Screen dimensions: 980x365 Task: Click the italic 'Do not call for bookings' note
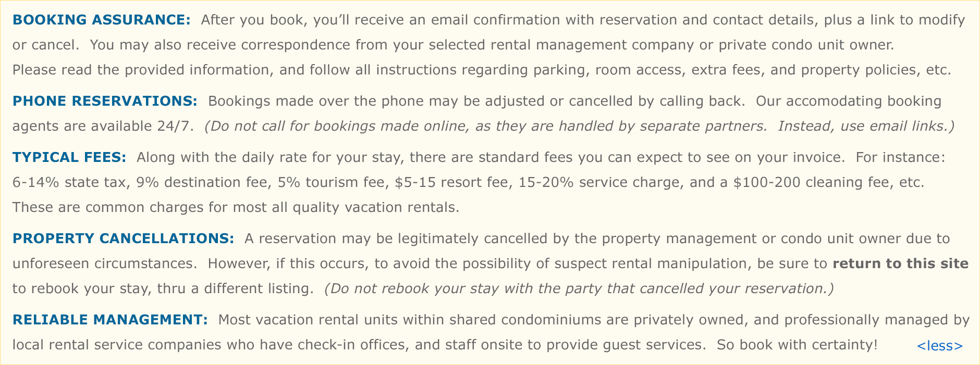point(580,126)
